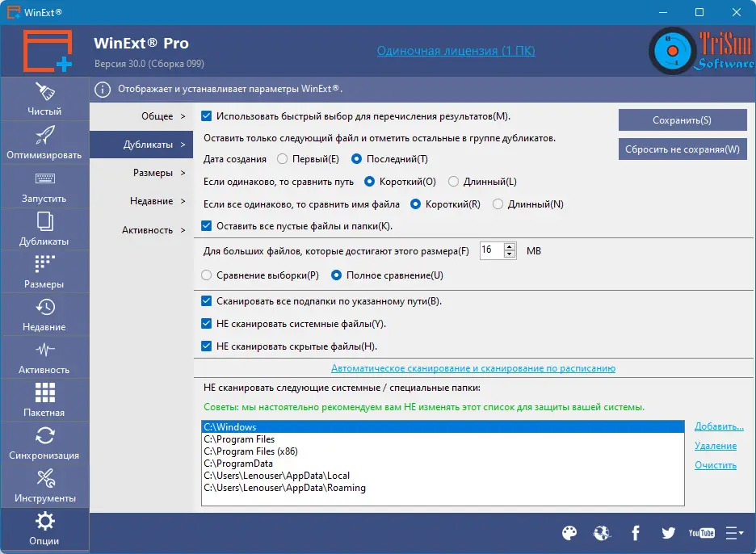
Task: Uncheck quick select for listing results (M)
Action: coord(206,116)
